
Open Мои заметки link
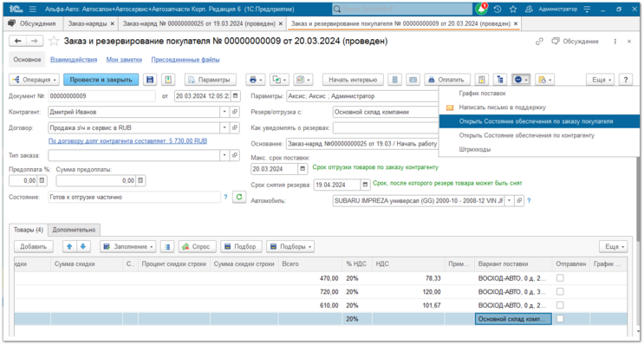pos(124,60)
